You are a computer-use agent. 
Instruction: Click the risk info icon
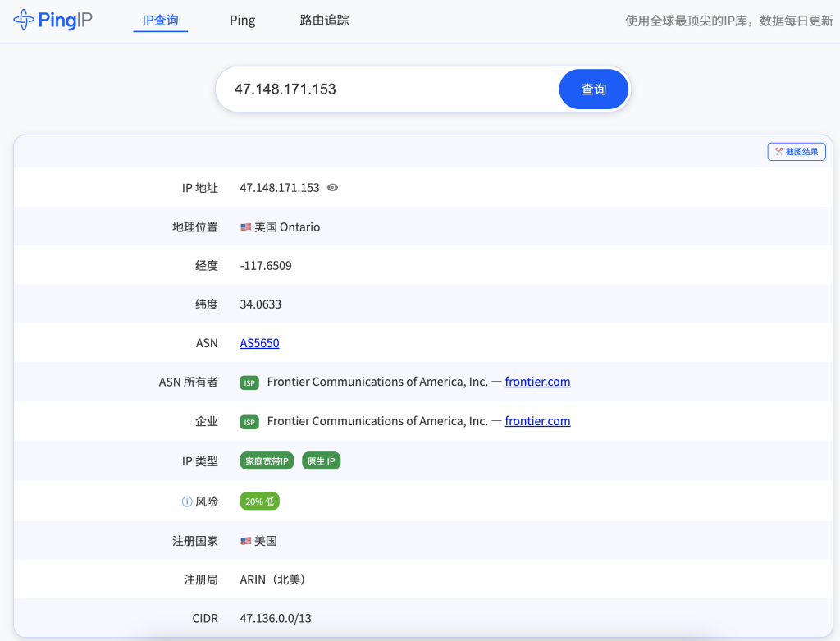tap(186, 501)
